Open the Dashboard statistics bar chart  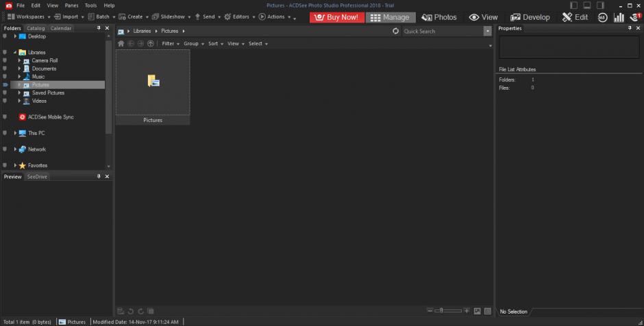(619, 17)
